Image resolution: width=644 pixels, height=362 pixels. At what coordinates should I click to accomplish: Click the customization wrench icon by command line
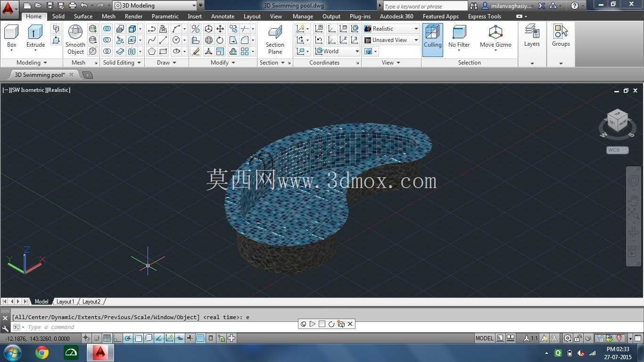pos(5,328)
